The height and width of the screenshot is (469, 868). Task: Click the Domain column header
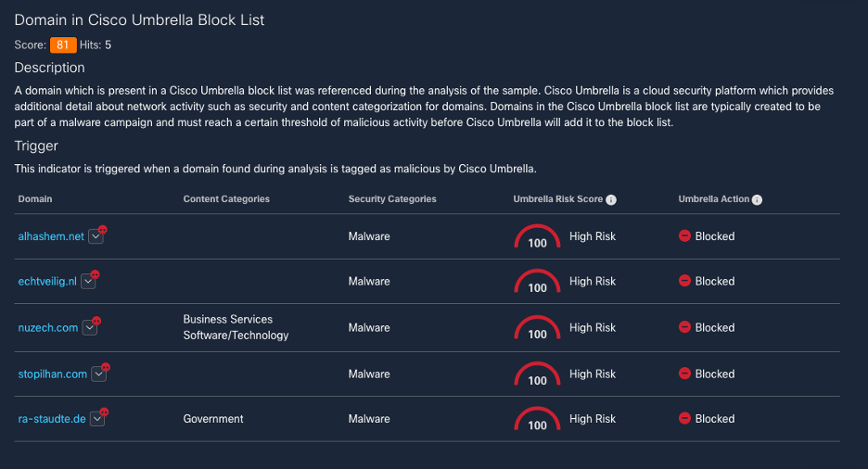[x=35, y=199]
